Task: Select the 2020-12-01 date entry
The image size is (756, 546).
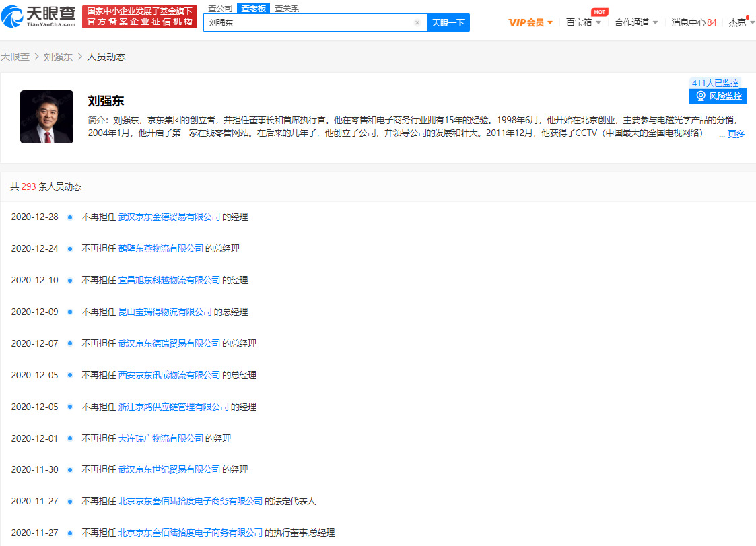Action: tap(35, 438)
